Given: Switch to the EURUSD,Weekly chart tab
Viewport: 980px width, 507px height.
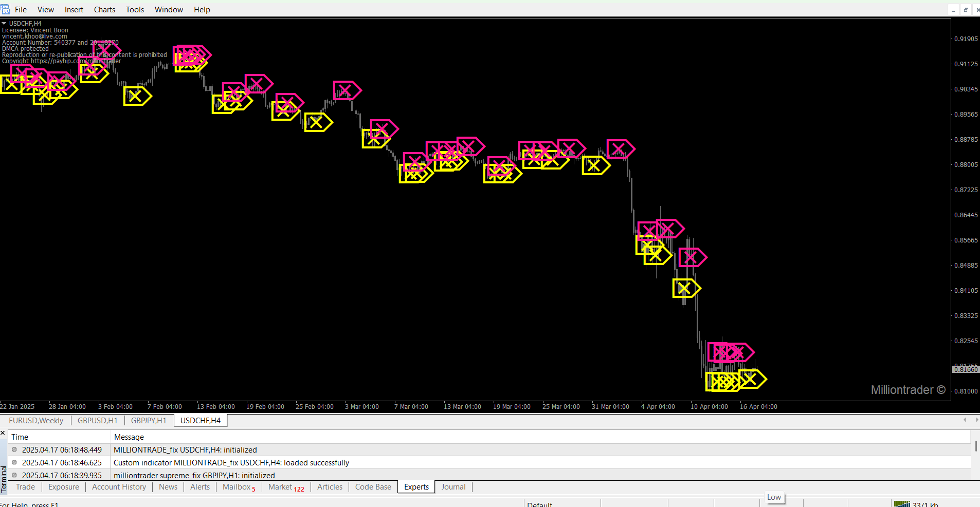Looking at the screenshot, I should [x=36, y=420].
